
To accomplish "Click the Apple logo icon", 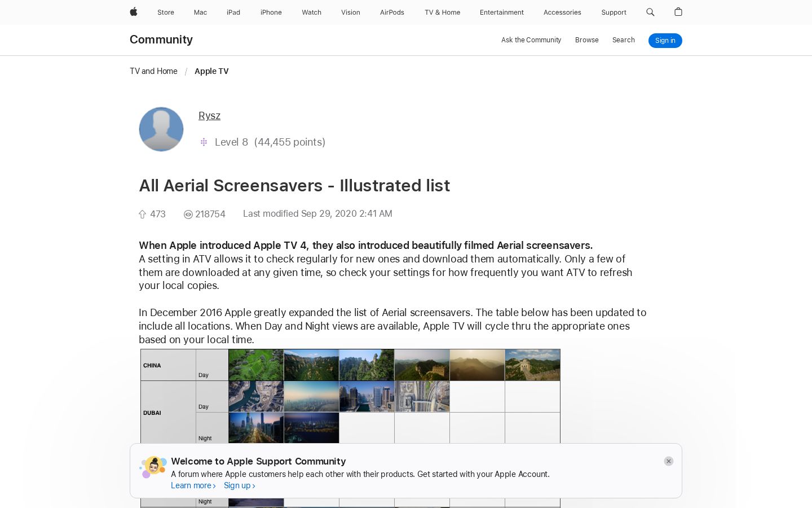I will (134, 12).
